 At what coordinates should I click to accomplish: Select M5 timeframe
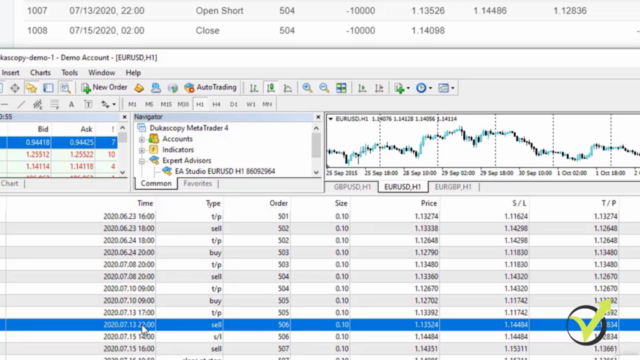click(149, 104)
